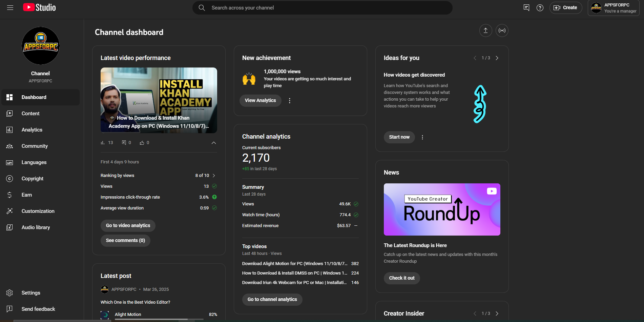Open the Analytics menu item

pyautogui.click(x=41, y=130)
